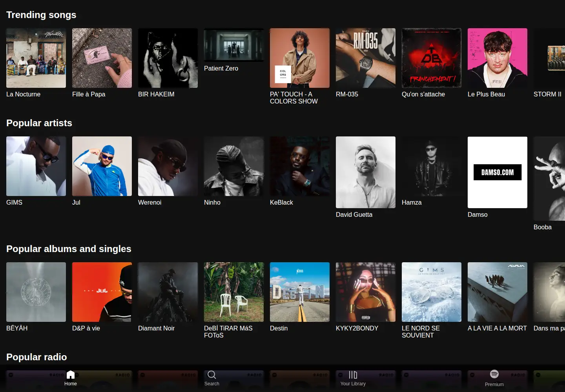
Task: Open the Premium tab label
Action: tap(494, 385)
